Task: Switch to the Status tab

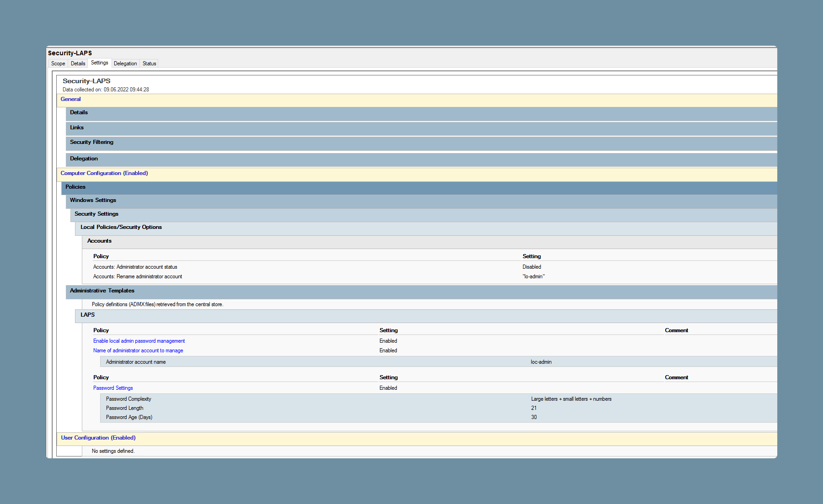Action: pos(150,64)
